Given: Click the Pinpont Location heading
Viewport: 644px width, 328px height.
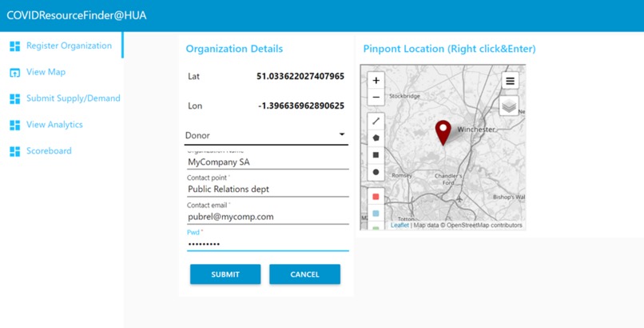Looking at the screenshot, I should pyautogui.click(x=449, y=49).
